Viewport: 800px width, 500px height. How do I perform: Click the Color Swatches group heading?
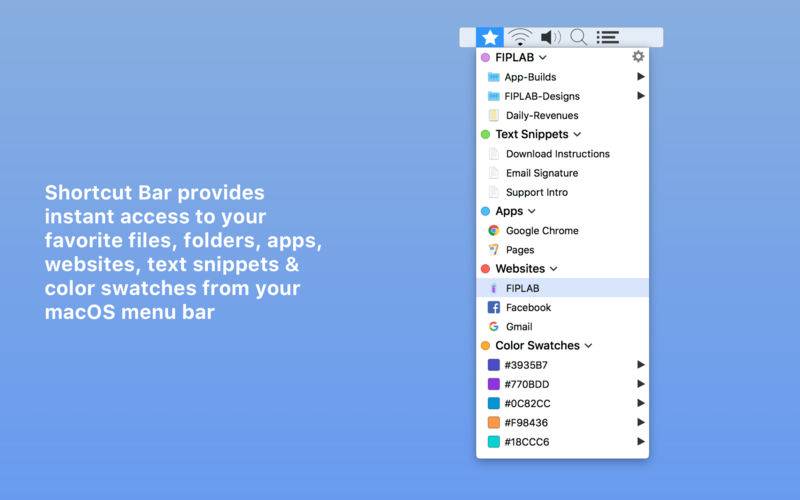coord(537,345)
